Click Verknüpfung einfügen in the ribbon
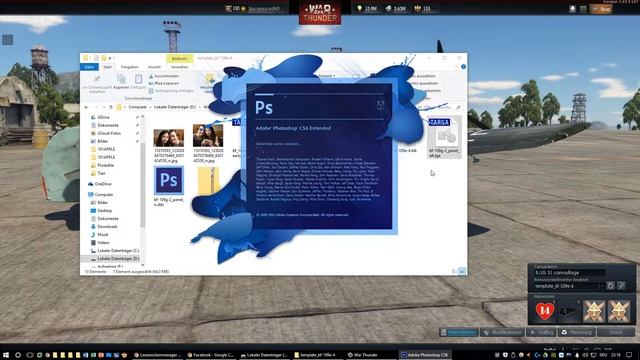The height and width of the screenshot is (360, 640). (171, 91)
